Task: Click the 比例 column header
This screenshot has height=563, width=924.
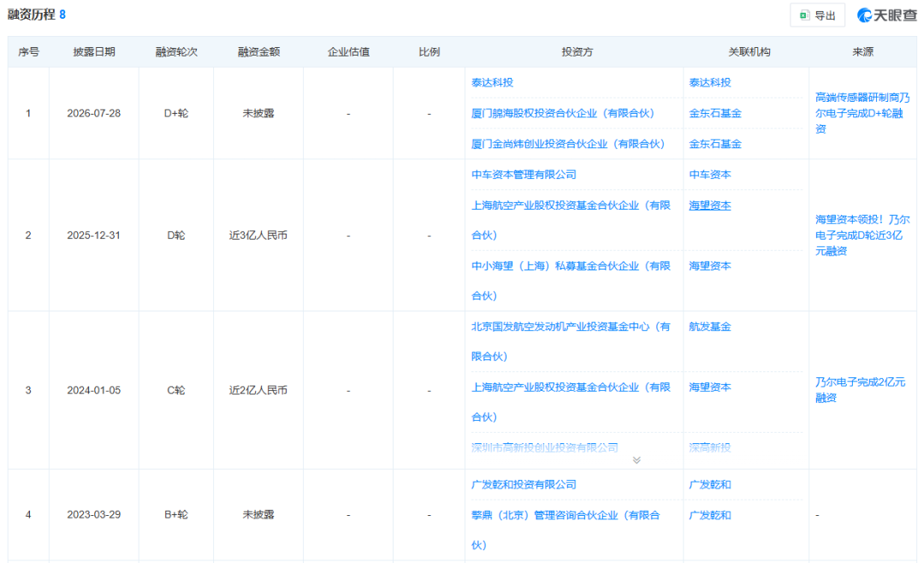Action: coord(429,52)
